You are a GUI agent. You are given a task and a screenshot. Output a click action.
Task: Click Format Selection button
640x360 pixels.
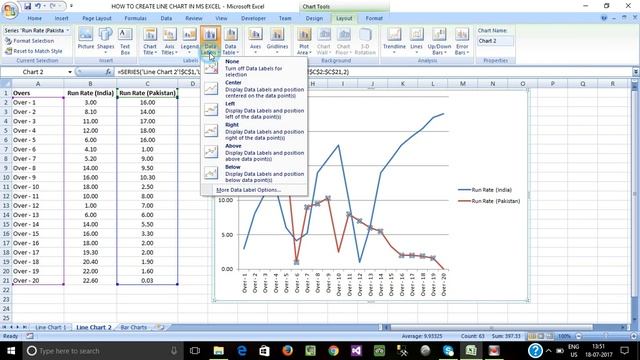[x=29, y=41]
